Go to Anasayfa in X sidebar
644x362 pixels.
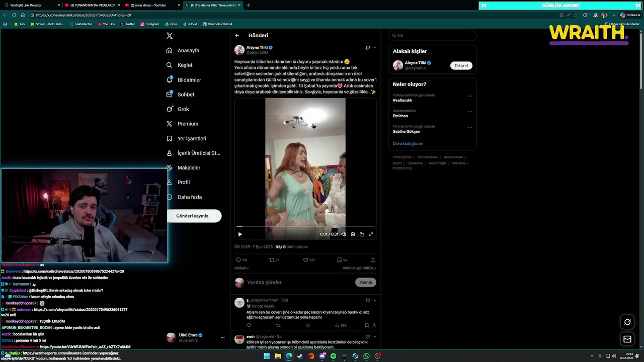(x=183, y=50)
